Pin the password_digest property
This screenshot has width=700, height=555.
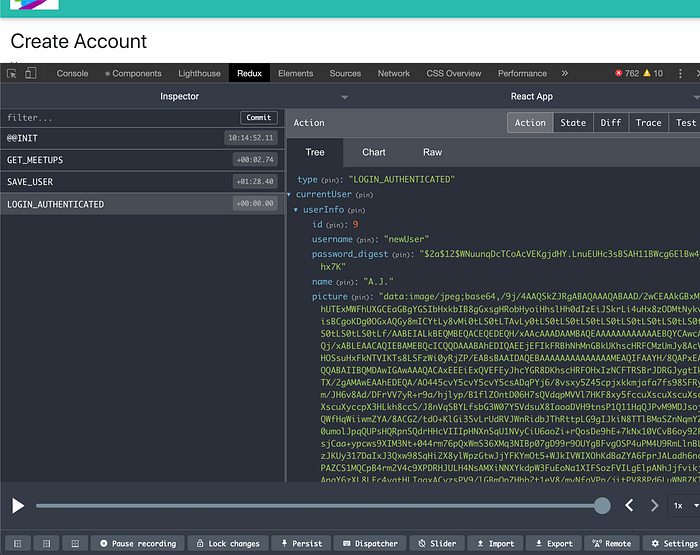pyautogui.click(x=401, y=255)
